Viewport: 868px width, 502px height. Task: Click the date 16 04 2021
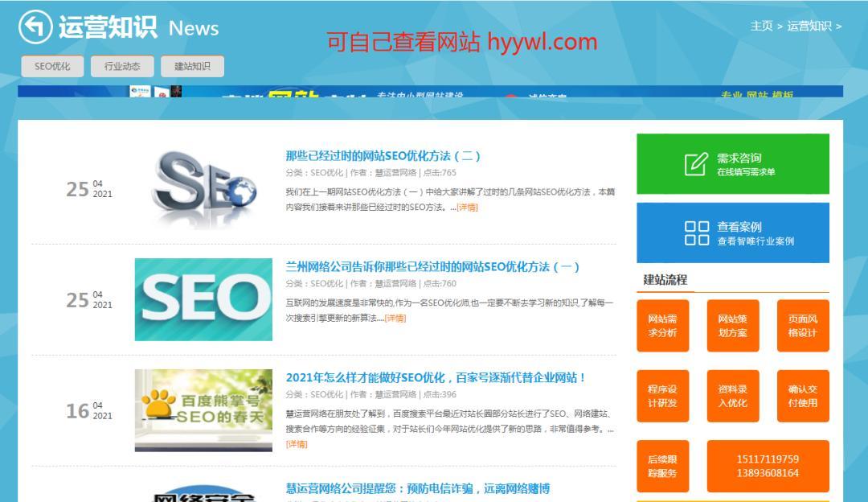coord(89,410)
